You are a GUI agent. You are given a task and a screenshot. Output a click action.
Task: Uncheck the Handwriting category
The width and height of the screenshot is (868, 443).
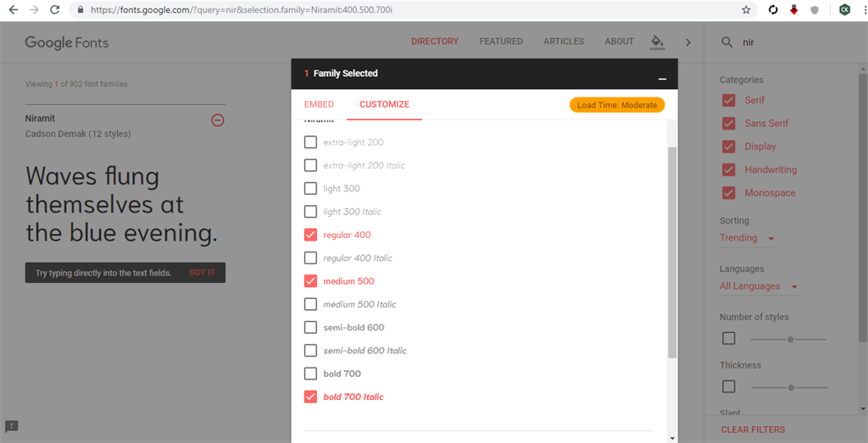pos(728,169)
